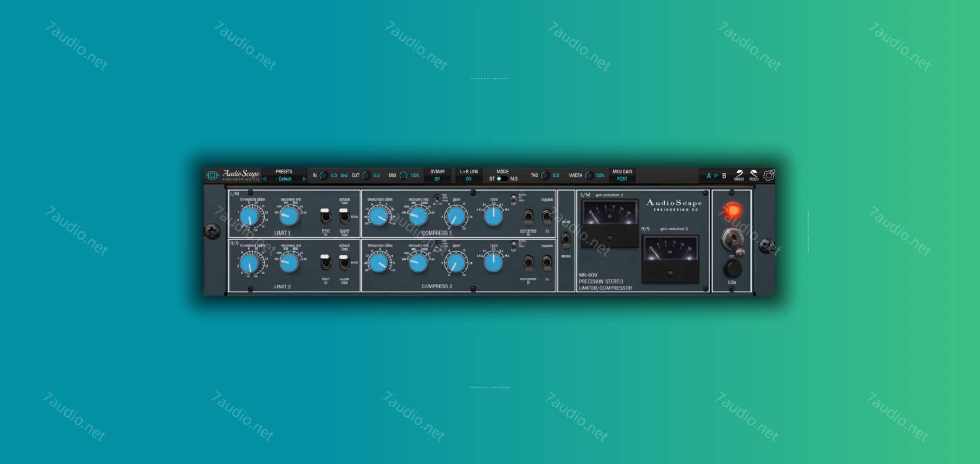Image resolution: width=980 pixels, height=464 pixels.
Task: Toggle the COMPRESS 1 compress in switch
Action: (528, 216)
